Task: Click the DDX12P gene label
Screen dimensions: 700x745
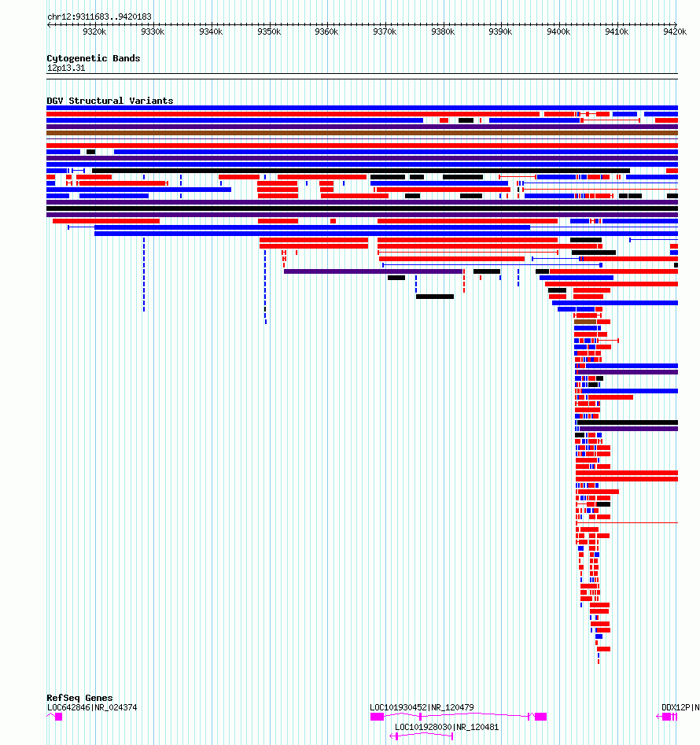Action: [x=680, y=707]
